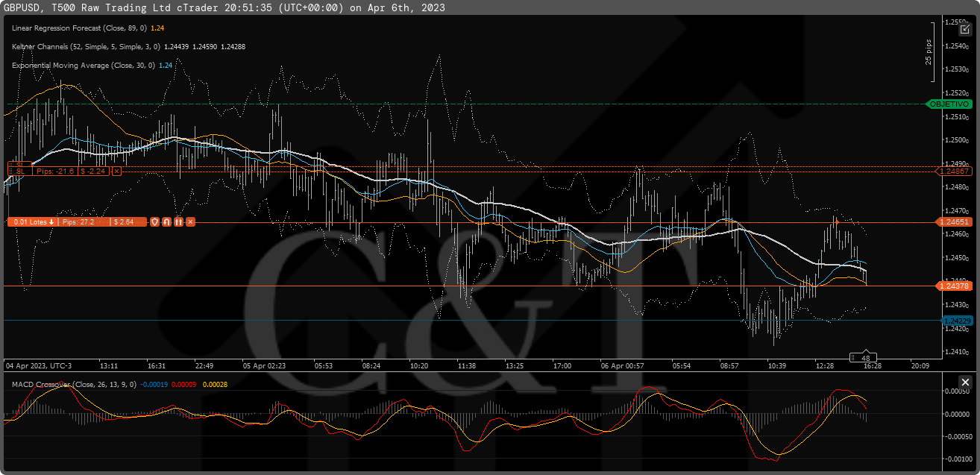Click the reverse position icon on the trade line
The height and width of the screenshot is (475, 980).
coord(166,221)
